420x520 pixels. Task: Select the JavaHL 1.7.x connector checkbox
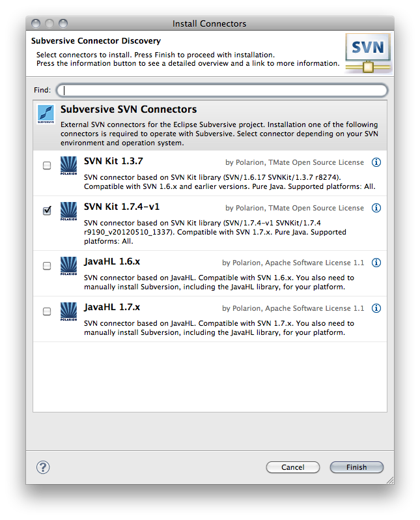pyautogui.click(x=47, y=311)
